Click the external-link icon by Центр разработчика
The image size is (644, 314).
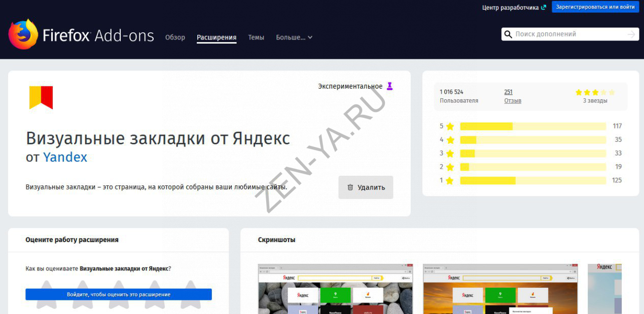coord(544,7)
